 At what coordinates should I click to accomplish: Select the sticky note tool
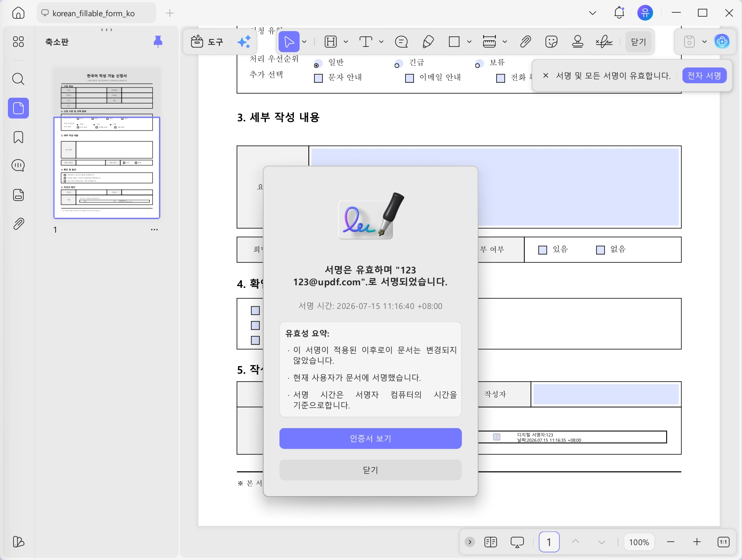pyautogui.click(x=401, y=42)
